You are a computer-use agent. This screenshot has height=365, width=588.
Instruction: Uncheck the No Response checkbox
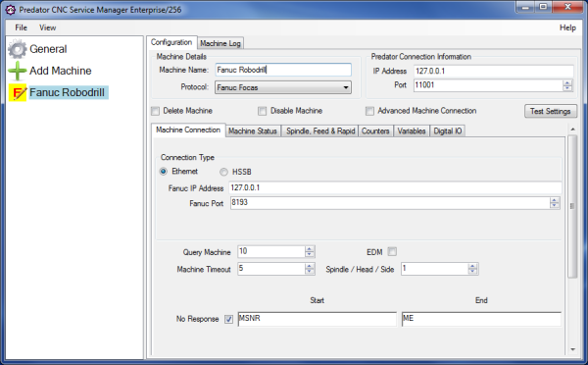click(228, 319)
